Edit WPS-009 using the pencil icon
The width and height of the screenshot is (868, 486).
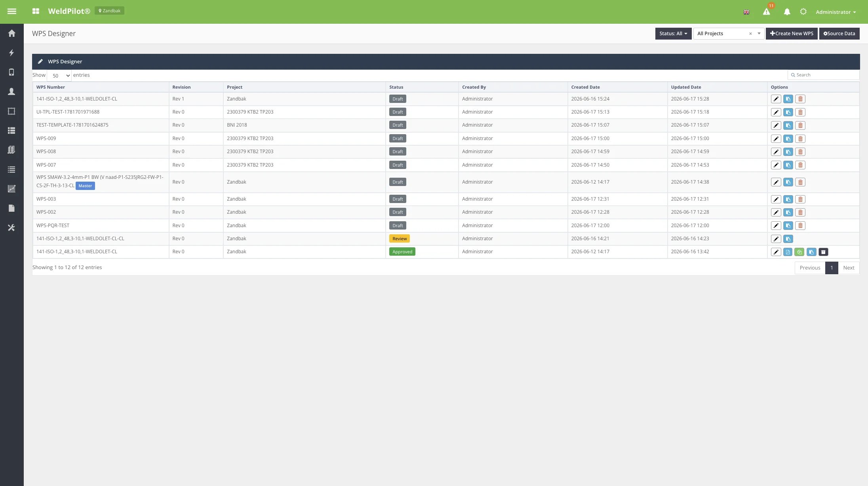pos(776,139)
